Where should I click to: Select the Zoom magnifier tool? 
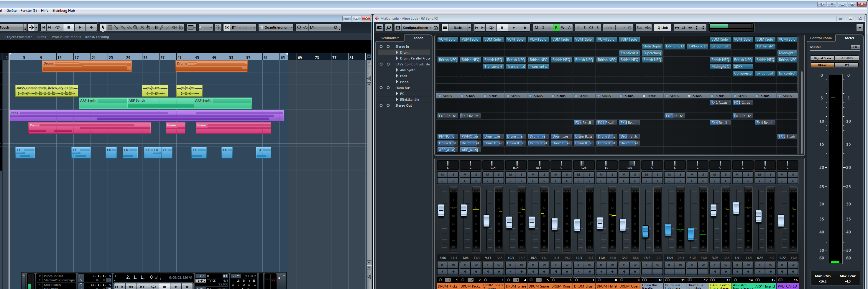pos(135,27)
